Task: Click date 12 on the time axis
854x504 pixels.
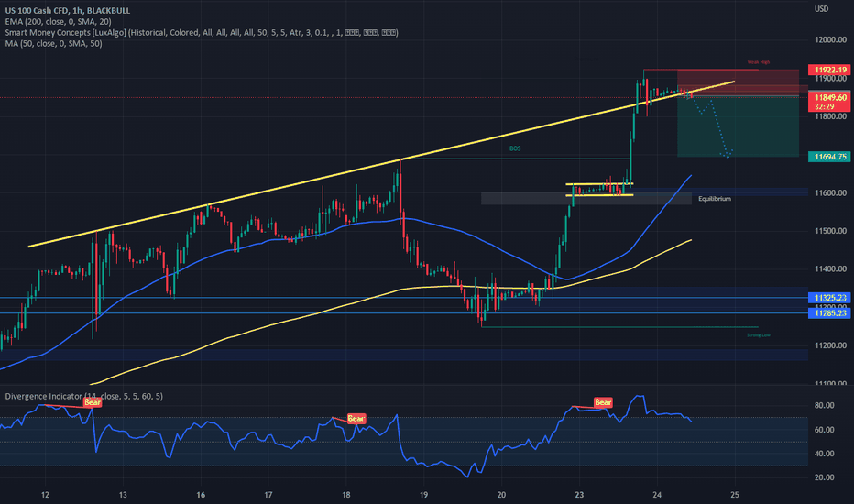Action: (x=45, y=495)
